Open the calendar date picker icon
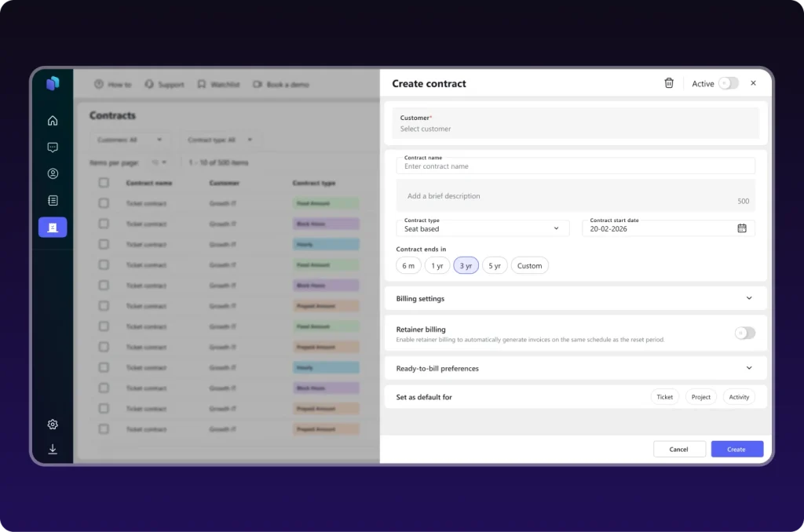The width and height of the screenshot is (804, 532). click(742, 228)
